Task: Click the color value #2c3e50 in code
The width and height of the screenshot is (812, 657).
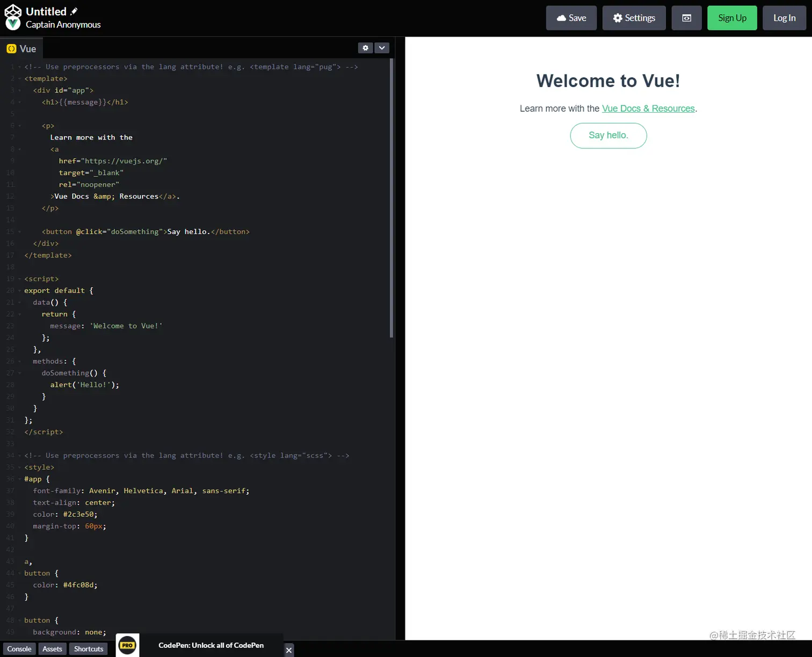Action: click(x=78, y=515)
